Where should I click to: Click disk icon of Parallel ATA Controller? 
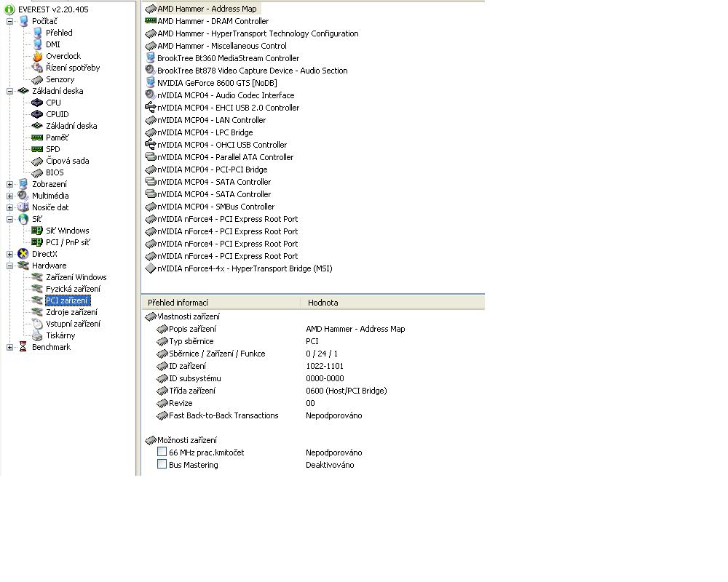click(x=151, y=156)
